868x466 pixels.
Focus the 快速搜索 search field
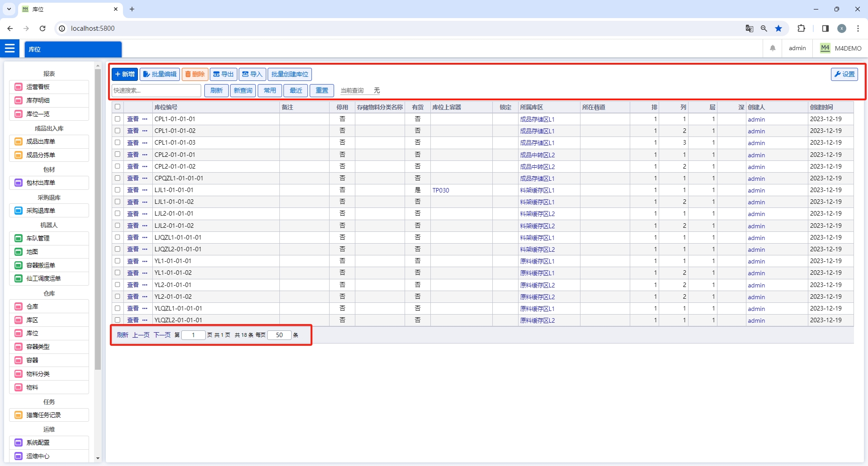pos(156,90)
